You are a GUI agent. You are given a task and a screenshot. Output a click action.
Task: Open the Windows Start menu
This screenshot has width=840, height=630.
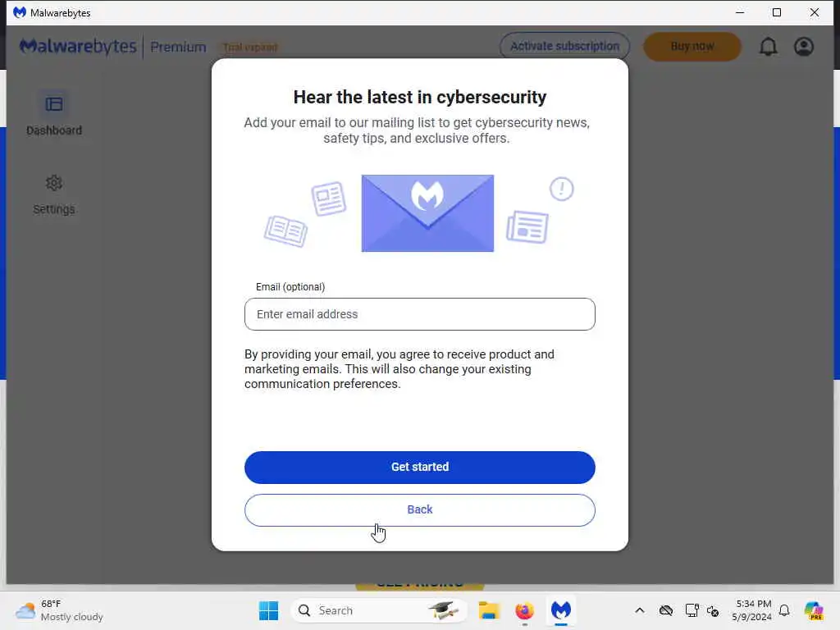[268, 610]
